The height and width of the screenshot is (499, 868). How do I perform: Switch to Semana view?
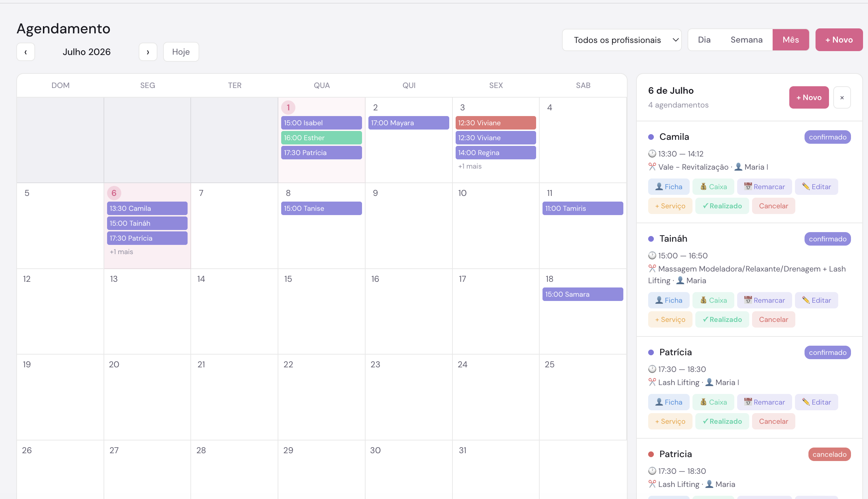[x=746, y=40]
